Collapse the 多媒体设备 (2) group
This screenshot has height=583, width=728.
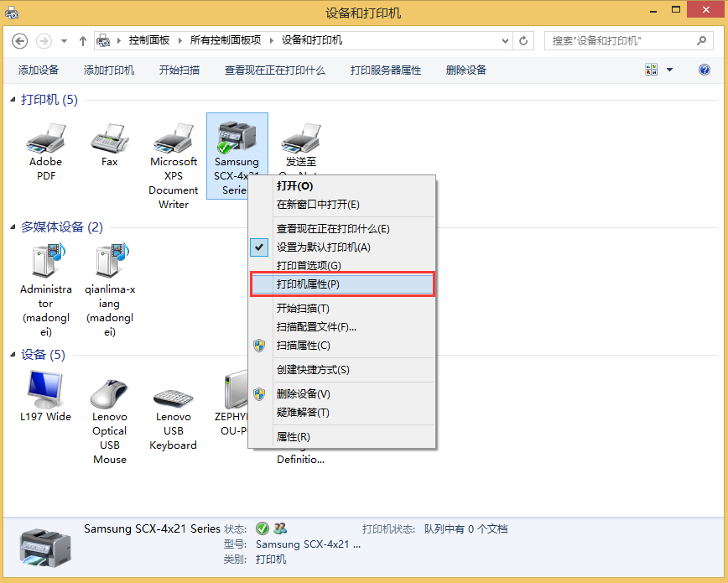coord(13,227)
